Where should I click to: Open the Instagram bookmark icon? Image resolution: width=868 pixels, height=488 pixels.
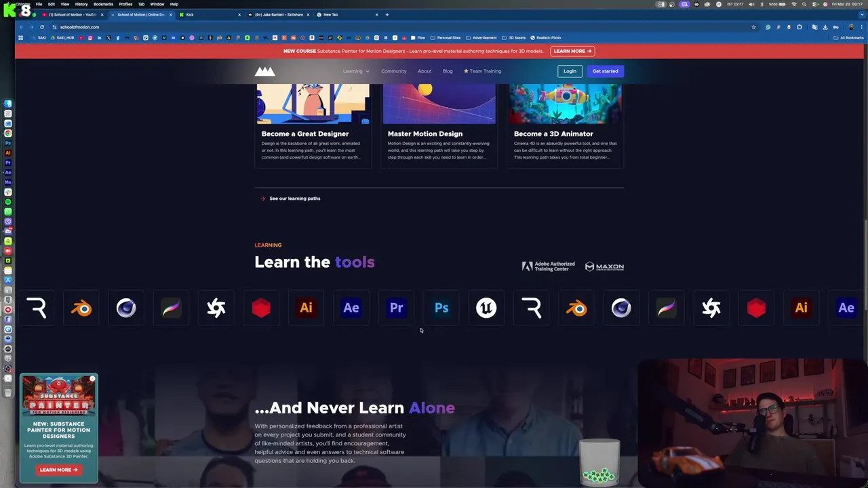point(90,38)
